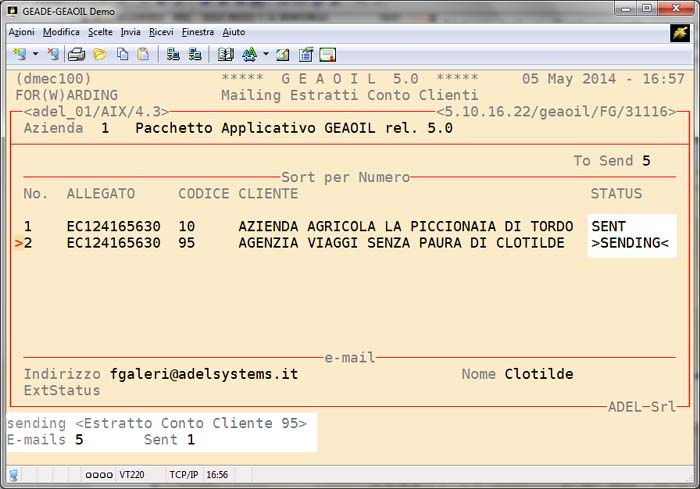Click the send file transfer icon
Image resolution: width=700 pixels, height=489 pixels.
(x=173, y=54)
